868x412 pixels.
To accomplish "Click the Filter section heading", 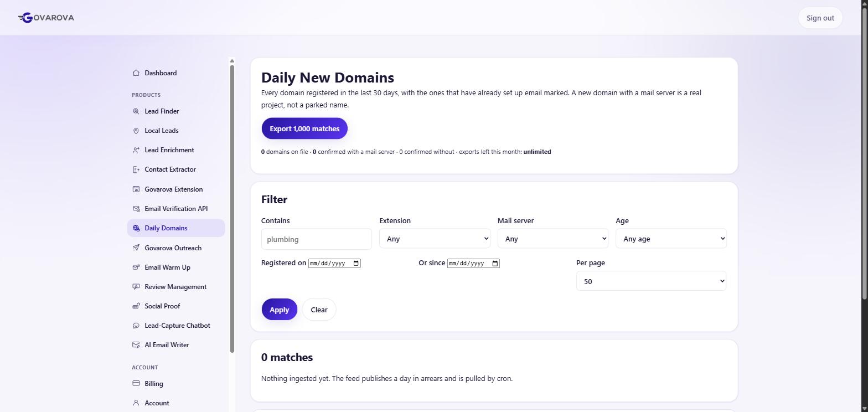I will coord(274,199).
